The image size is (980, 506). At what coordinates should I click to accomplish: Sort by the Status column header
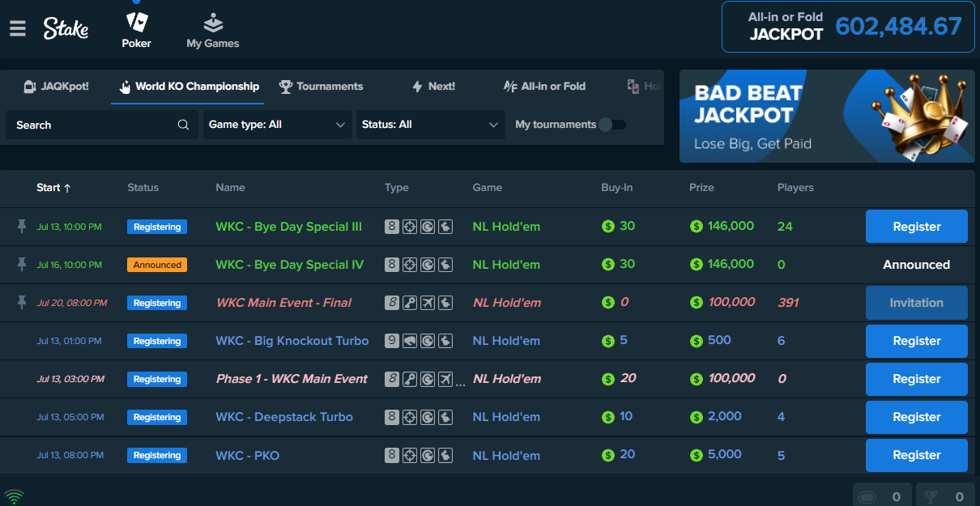(143, 187)
